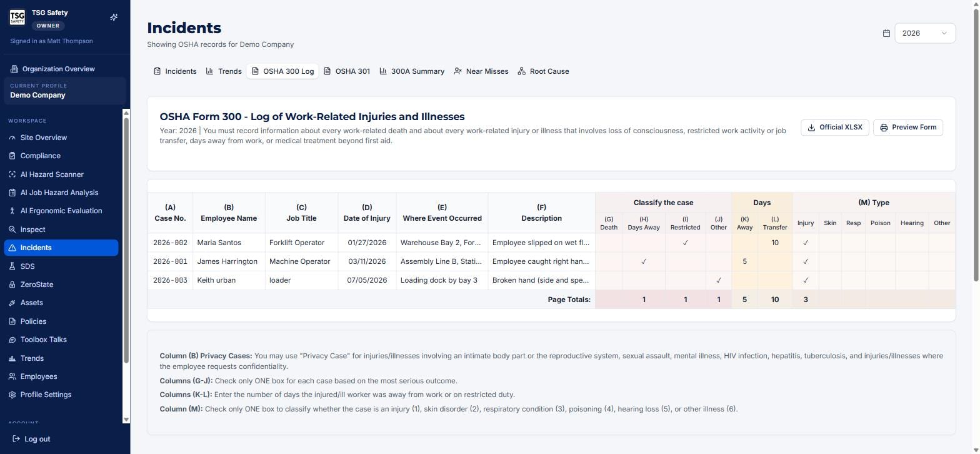Click the printer icon on Preview Form
The width and height of the screenshot is (980, 454).
884,128
